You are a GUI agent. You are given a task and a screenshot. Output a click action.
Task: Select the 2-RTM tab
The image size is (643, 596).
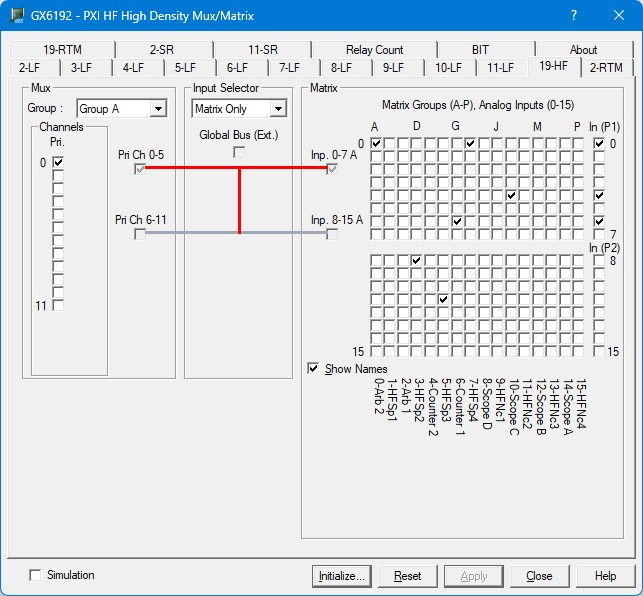(x=605, y=67)
